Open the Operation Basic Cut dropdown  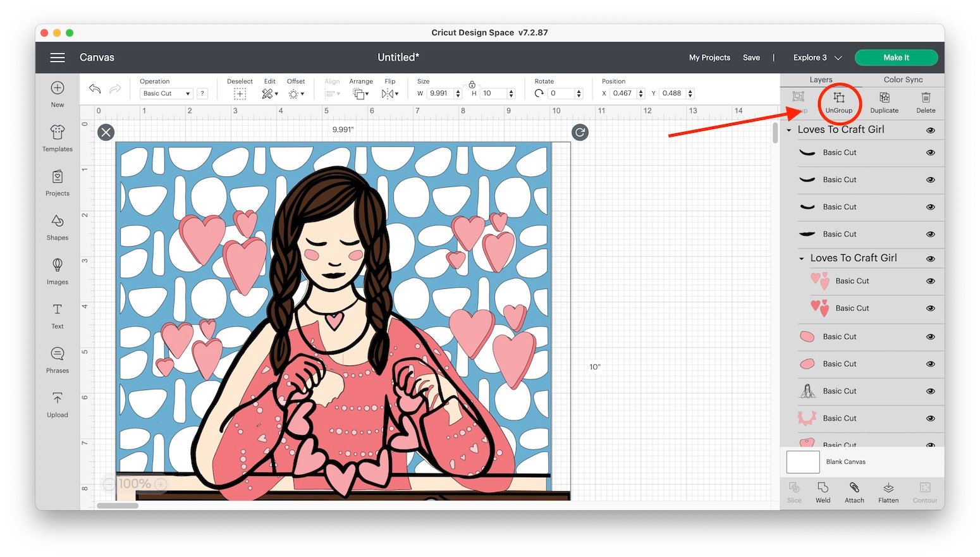(166, 94)
